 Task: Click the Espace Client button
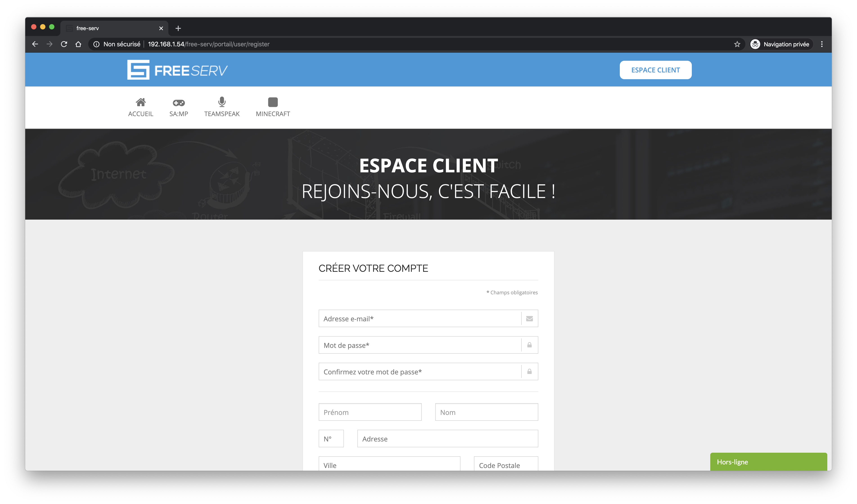[x=655, y=70]
